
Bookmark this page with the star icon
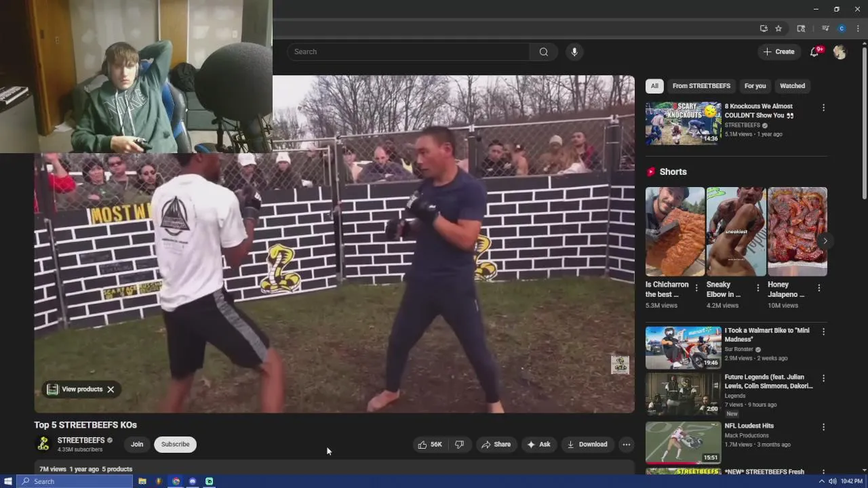(778, 28)
